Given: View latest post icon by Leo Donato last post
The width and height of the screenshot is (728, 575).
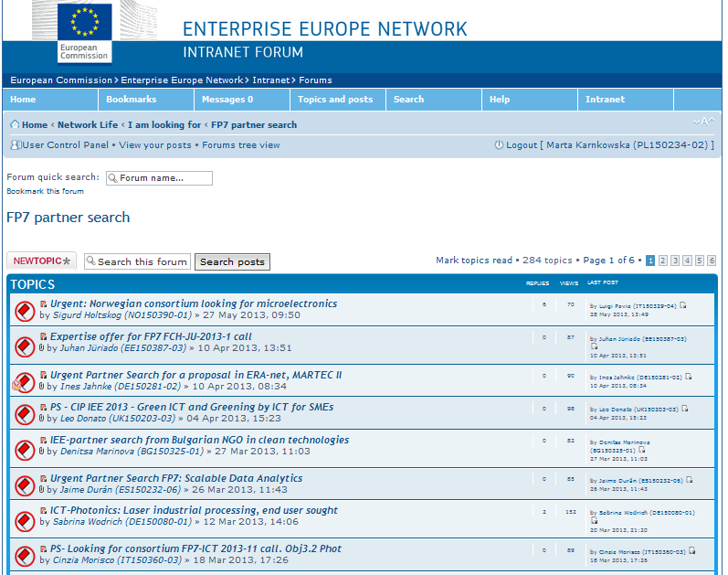Looking at the screenshot, I should click(685, 409).
